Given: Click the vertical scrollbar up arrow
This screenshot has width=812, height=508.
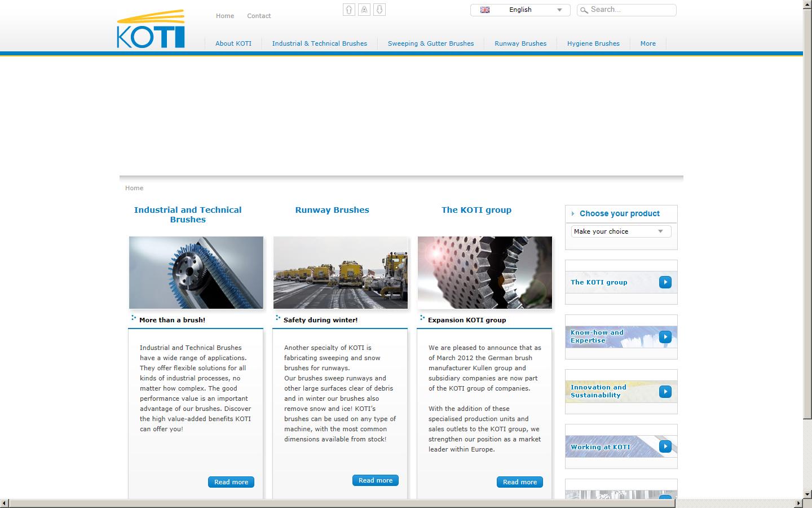Looking at the screenshot, I should pos(807,5).
